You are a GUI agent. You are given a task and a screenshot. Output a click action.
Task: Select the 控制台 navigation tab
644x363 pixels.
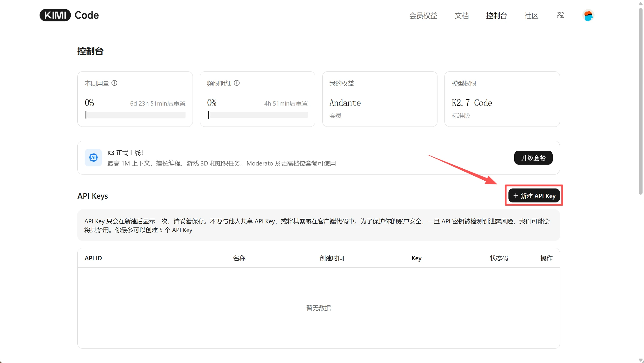tap(496, 16)
